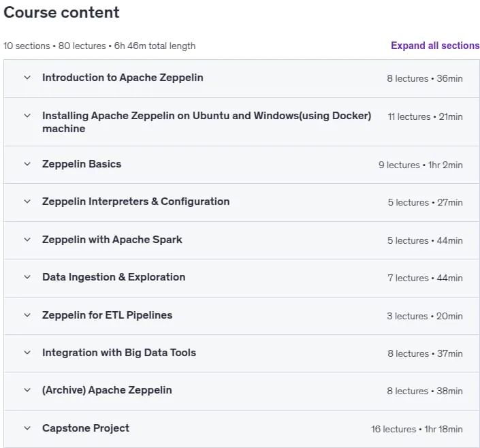This screenshot has width=480, height=448.
Task: Expand the Zeppelin Interpreters & Configuration chevron
Action: 27,202
